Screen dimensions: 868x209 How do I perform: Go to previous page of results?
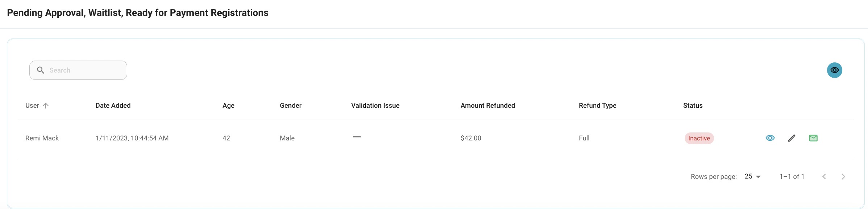(x=824, y=176)
